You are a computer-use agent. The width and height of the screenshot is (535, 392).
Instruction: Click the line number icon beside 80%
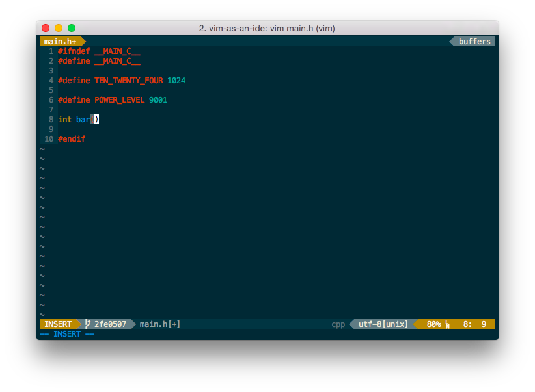(x=447, y=324)
